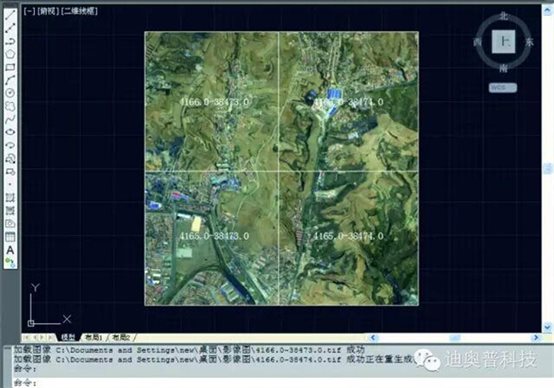Click the 北 direction on ViewCube compass
The width and height of the screenshot is (554, 388).
coord(504,16)
